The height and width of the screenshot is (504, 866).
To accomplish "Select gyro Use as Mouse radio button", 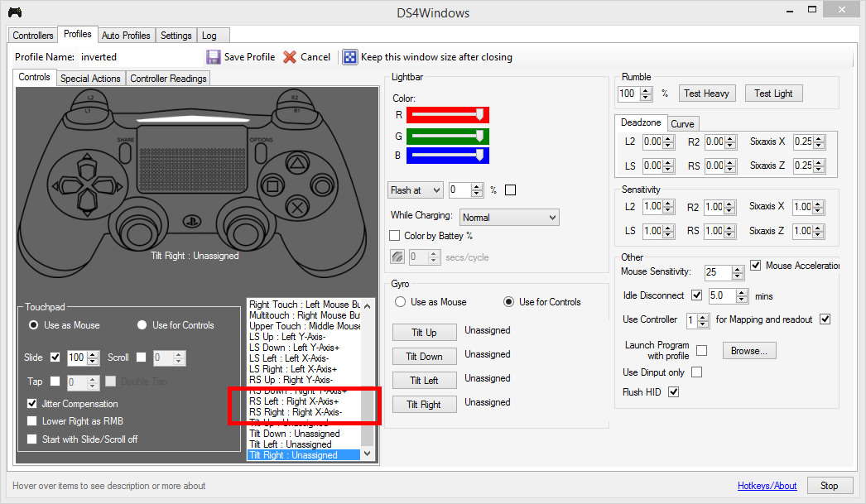I will pos(401,302).
